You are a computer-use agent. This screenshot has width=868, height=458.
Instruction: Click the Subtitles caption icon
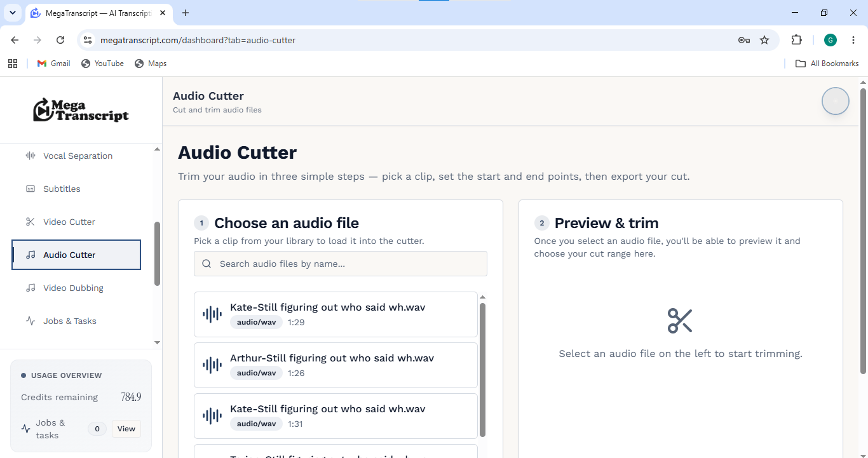[x=31, y=189]
